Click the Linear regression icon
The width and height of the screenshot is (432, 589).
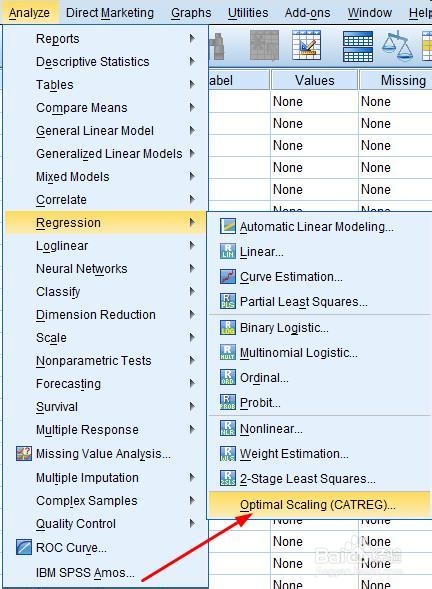pyautogui.click(x=228, y=251)
